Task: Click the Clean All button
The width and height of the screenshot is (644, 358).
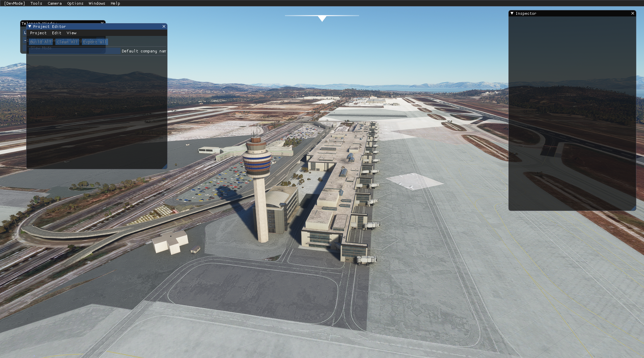Action: [x=67, y=42]
